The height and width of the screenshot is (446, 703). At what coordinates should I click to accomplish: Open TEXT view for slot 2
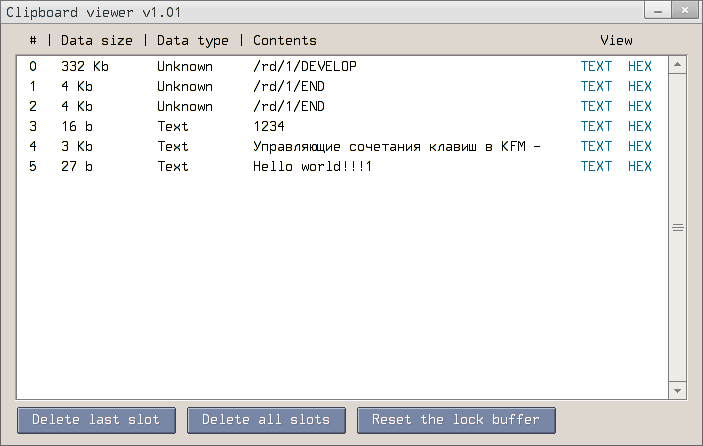pos(596,106)
